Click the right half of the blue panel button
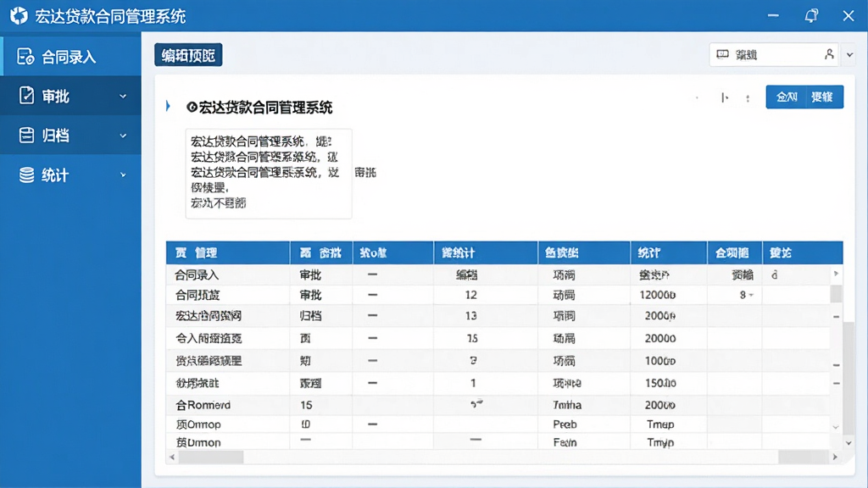Viewport: 868px width, 488px height. tap(823, 97)
